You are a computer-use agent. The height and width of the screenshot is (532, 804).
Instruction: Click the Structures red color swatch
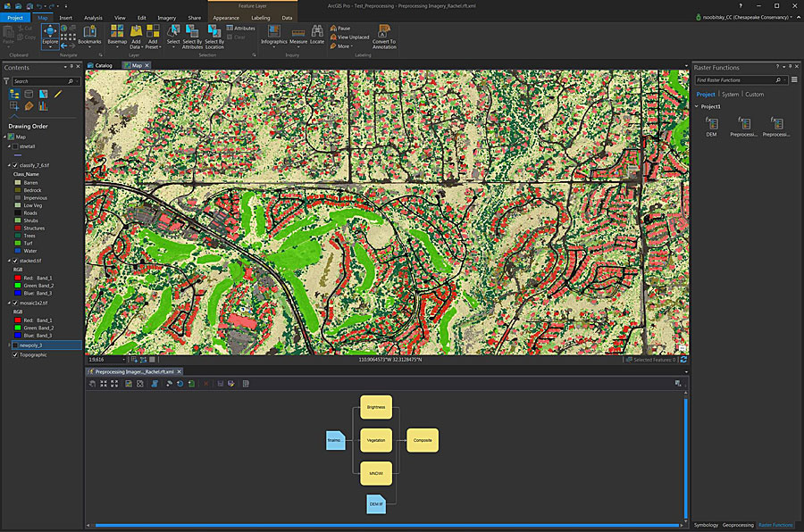[x=18, y=228]
